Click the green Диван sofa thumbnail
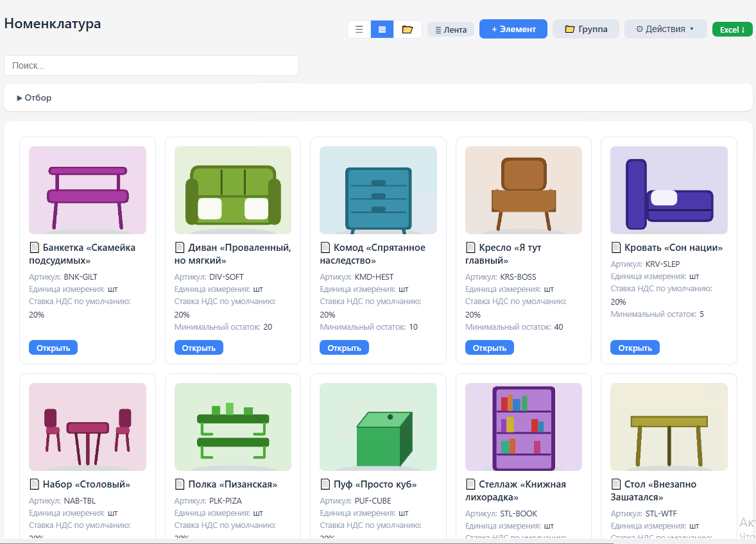 pyautogui.click(x=233, y=191)
